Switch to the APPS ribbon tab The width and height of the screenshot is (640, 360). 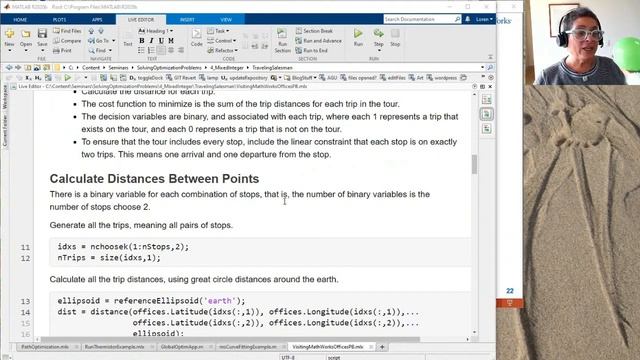(97, 20)
